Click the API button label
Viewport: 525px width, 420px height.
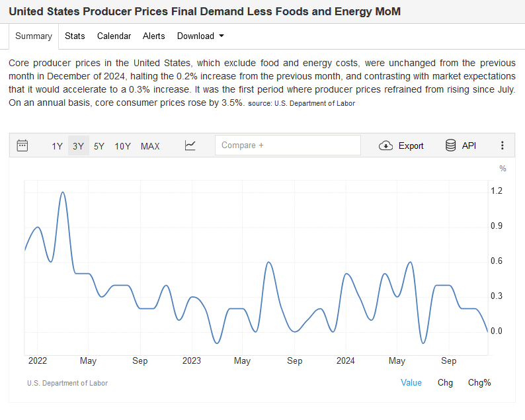(x=469, y=146)
